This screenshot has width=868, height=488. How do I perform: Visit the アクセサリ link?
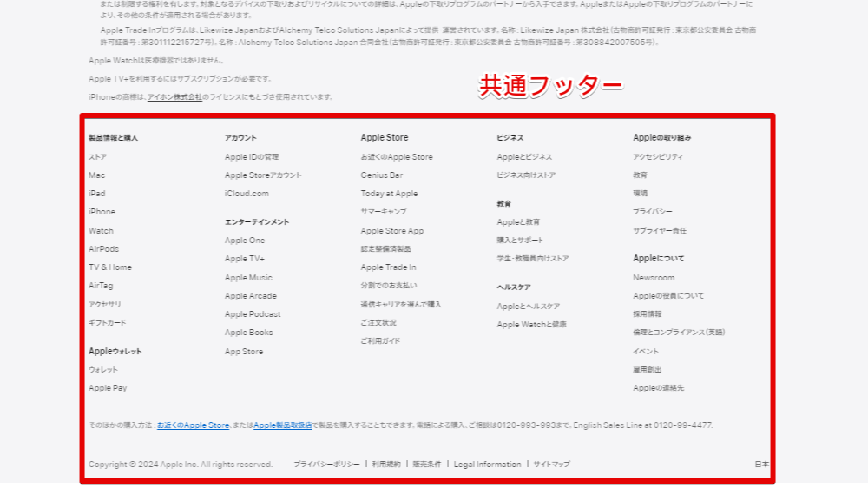pos(105,304)
